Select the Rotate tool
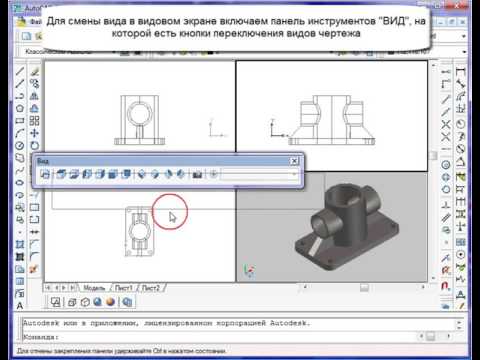 click(34, 145)
